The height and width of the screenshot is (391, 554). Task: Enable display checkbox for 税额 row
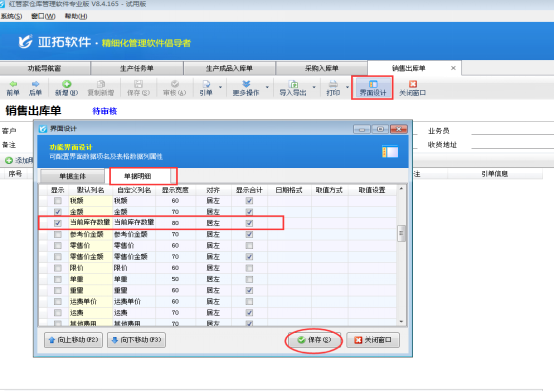coord(58,201)
